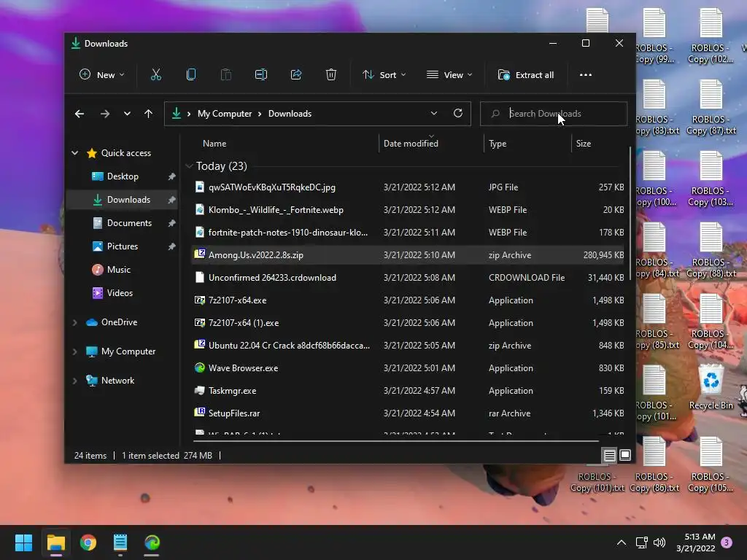Select qwSATWoEvKBqXuT5RqkeDC.jpg file
Image resolution: width=747 pixels, height=560 pixels.
[x=408, y=187]
